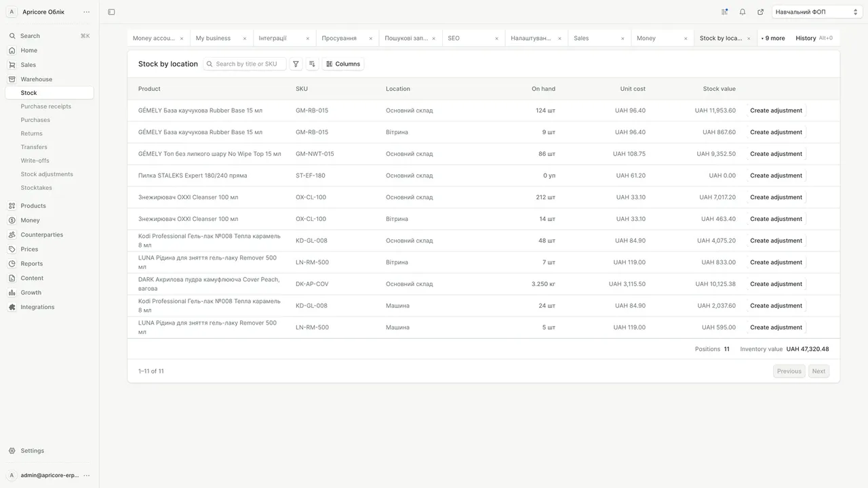Switch to the My business tab

click(x=214, y=39)
